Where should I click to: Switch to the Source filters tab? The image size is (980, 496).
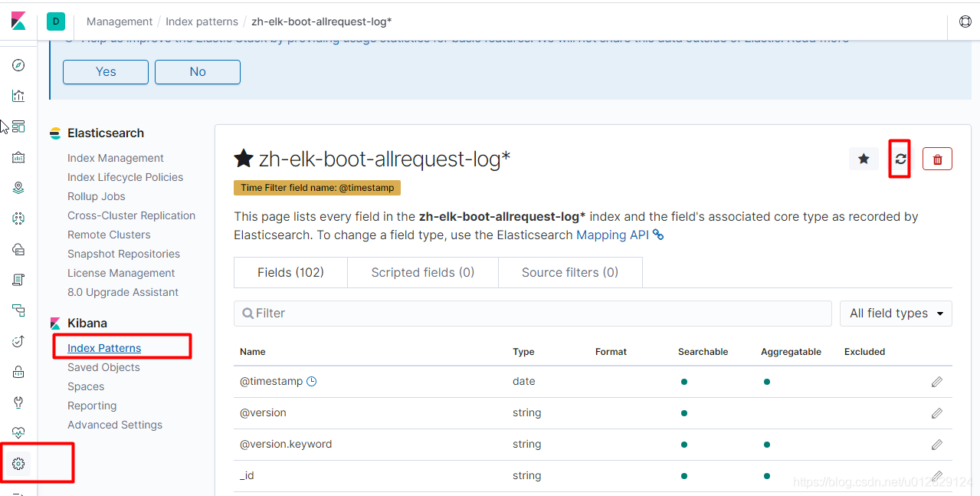[570, 272]
